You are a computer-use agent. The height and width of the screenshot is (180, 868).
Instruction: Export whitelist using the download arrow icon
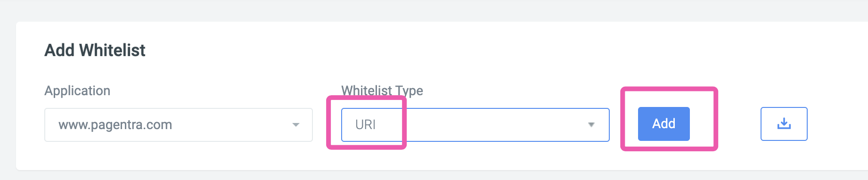pos(784,124)
